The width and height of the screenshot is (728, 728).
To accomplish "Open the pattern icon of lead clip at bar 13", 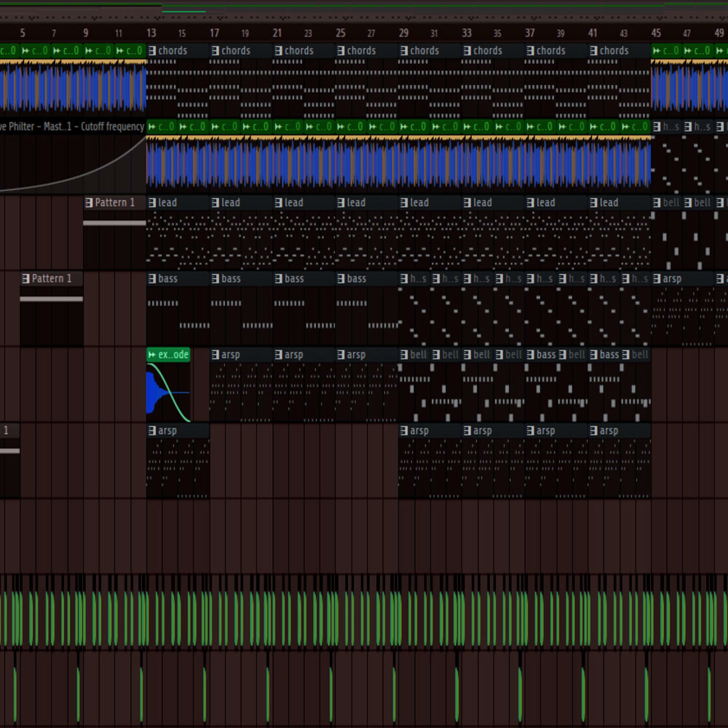I will pyautogui.click(x=152, y=203).
